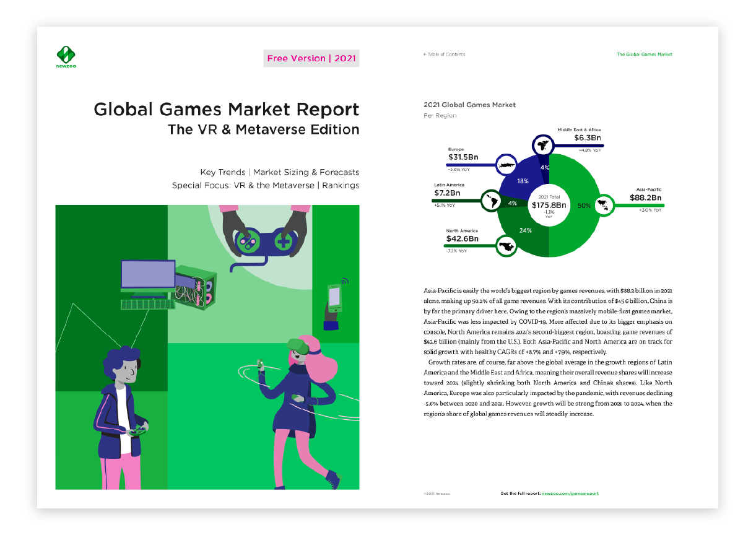Click the game controller illustration
The image size is (756, 535).
coord(263,242)
